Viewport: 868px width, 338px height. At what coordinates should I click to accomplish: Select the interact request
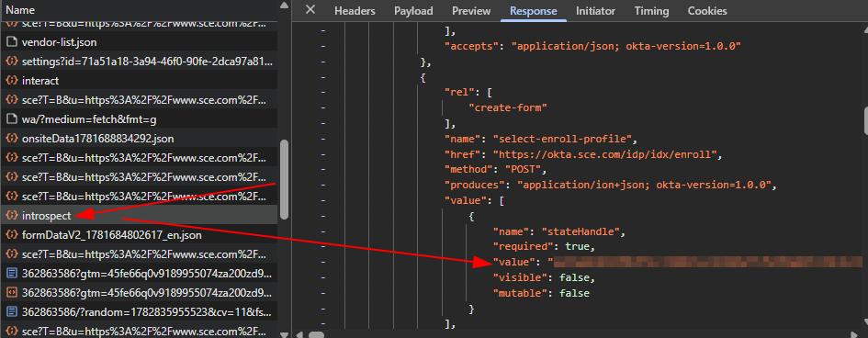[x=139, y=81]
